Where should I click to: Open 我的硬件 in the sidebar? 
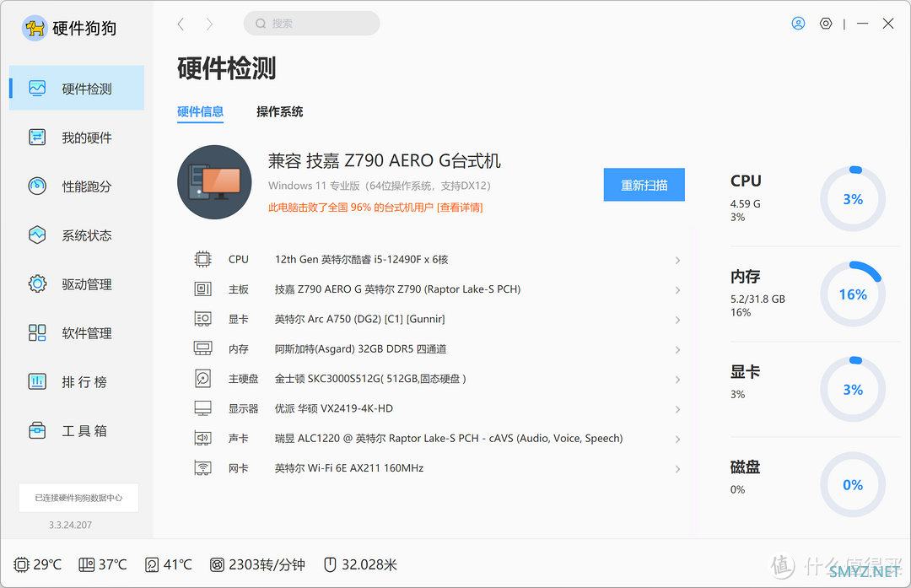point(77,138)
